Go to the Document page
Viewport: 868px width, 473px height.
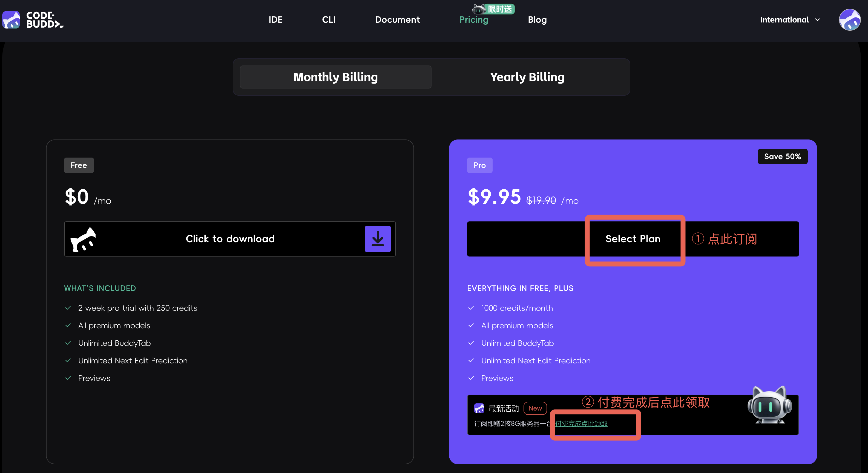pyautogui.click(x=397, y=20)
